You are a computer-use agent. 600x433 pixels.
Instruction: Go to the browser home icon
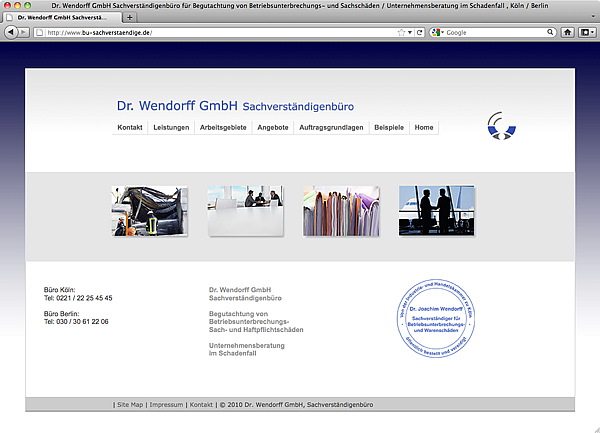(567, 33)
